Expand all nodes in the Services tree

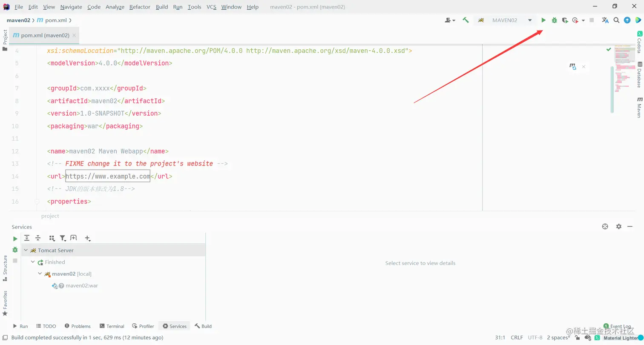tap(27, 238)
